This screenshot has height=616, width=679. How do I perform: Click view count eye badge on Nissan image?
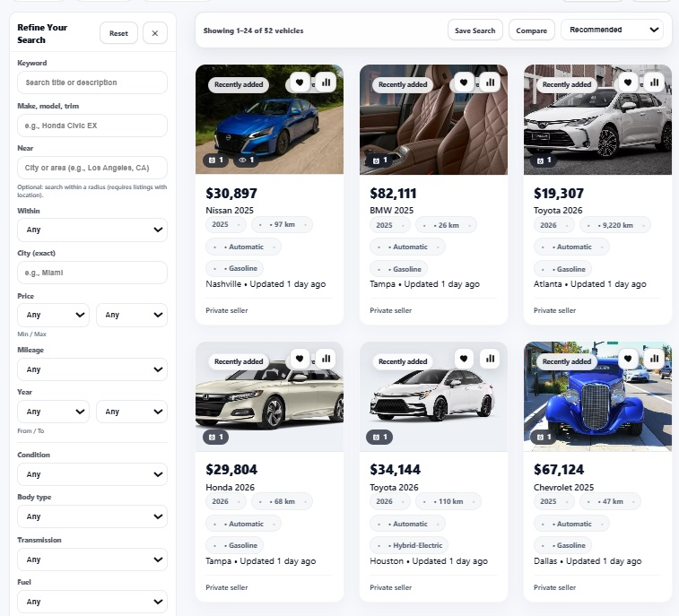click(247, 161)
